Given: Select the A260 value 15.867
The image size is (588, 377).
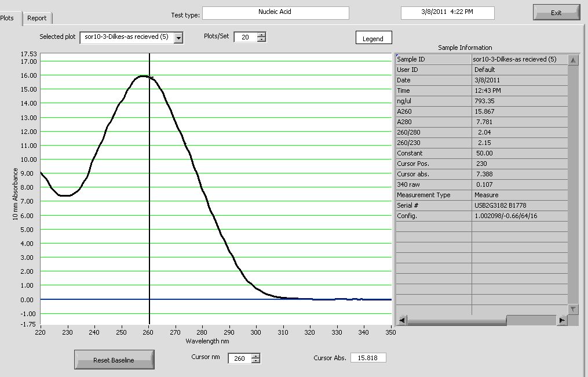Looking at the screenshot, I should coord(520,111).
